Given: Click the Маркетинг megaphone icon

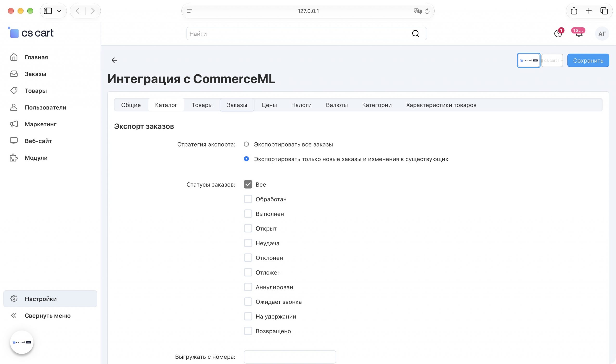Looking at the screenshot, I should pyautogui.click(x=14, y=124).
